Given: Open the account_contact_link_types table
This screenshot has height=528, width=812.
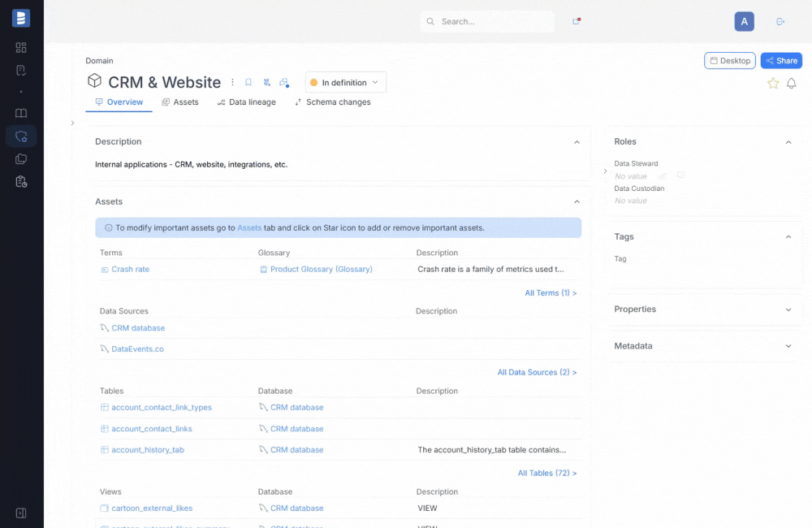Looking at the screenshot, I should pos(162,407).
